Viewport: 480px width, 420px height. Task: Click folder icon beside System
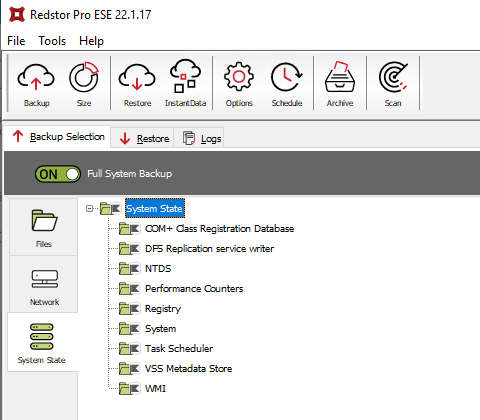129,329
